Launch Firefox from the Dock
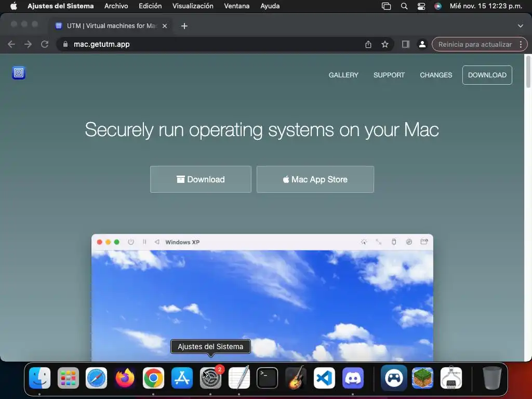 [125, 378]
